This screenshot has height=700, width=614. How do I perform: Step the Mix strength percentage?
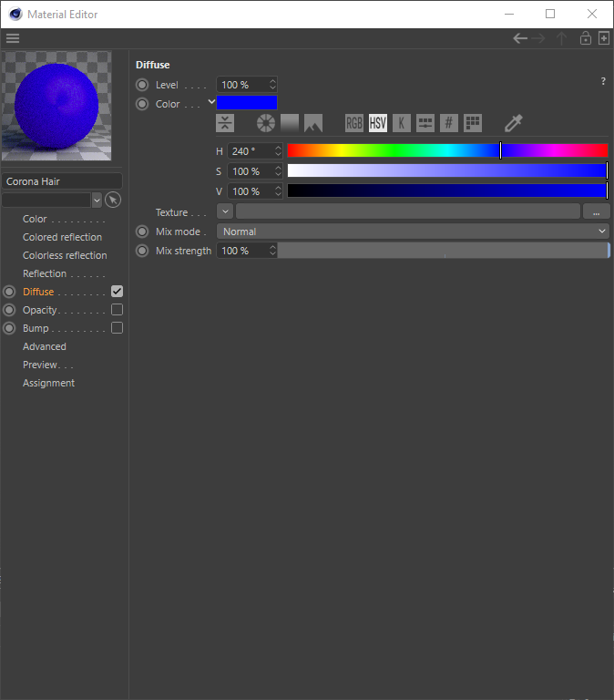tap(272, 251)
